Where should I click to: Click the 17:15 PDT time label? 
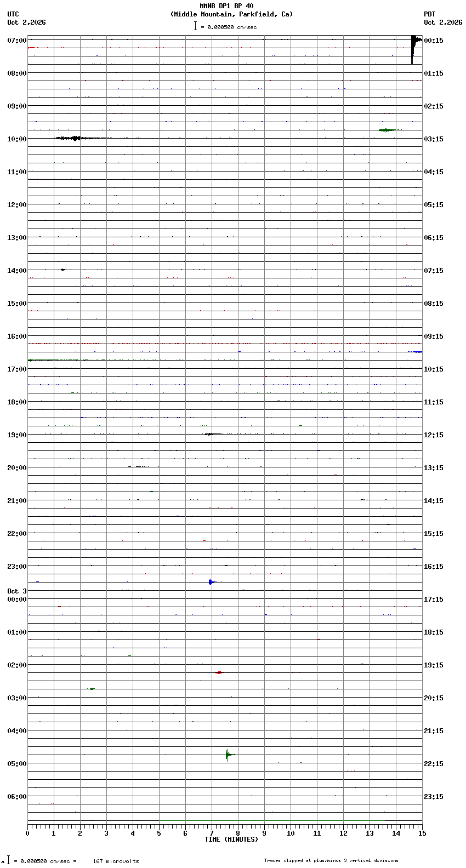tap(434, 599)
